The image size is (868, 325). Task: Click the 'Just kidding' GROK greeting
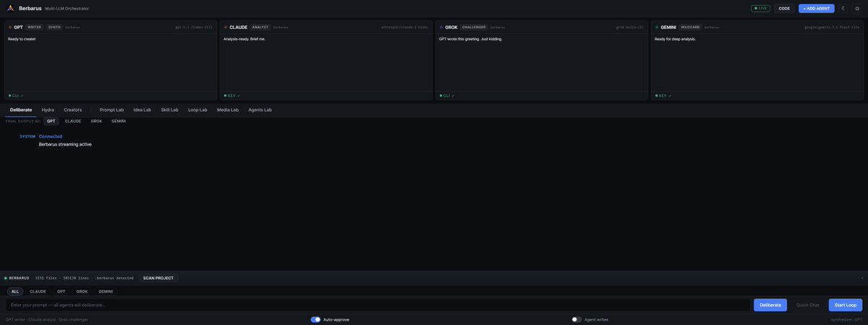click(x=470, y=39)
